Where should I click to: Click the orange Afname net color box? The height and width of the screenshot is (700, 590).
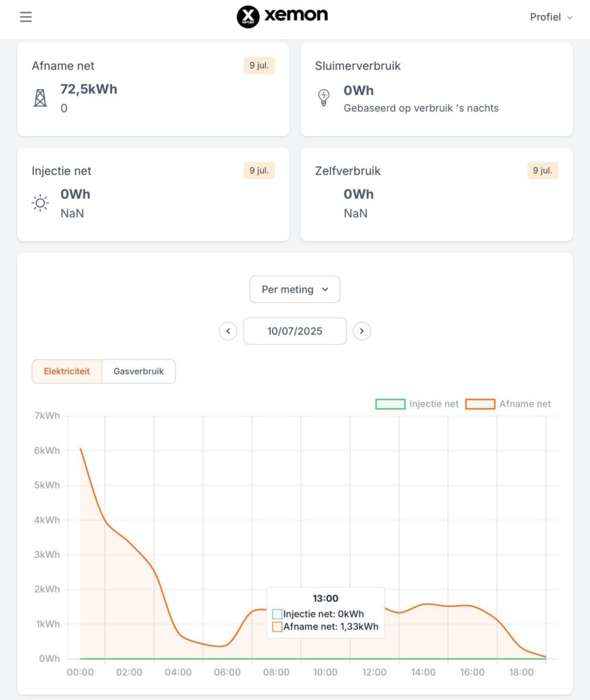pyautogui.click(x=480, y=404)
